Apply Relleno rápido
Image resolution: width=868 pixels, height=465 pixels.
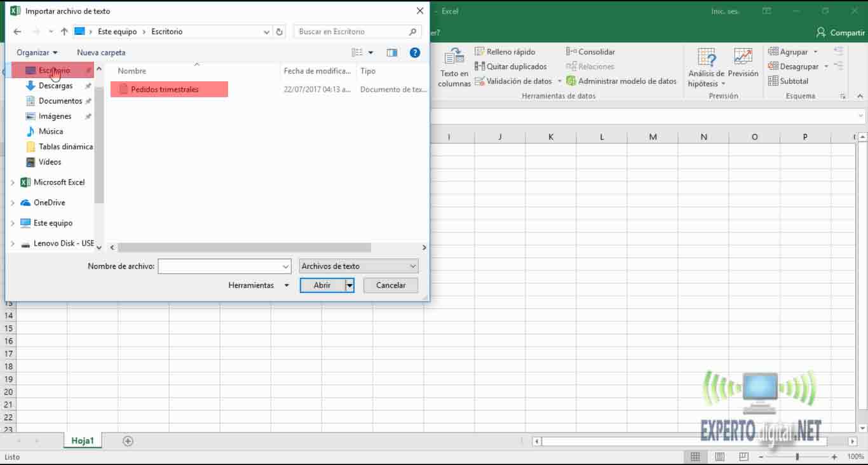pyautogui.click(x=506, y=51)
